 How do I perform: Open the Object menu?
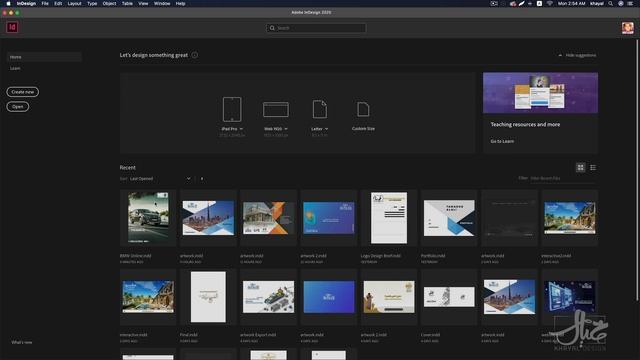click(x=109, y=3)
